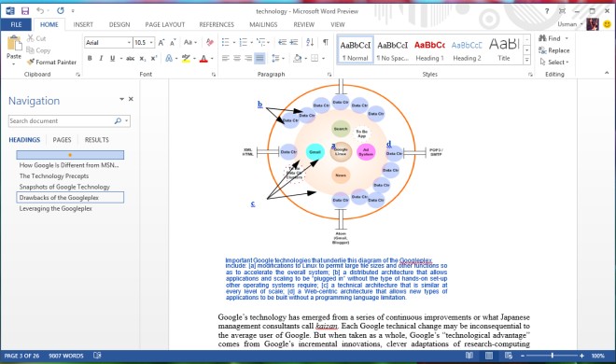
Task: Close the Navigation pane
Action: coord(131,99)
